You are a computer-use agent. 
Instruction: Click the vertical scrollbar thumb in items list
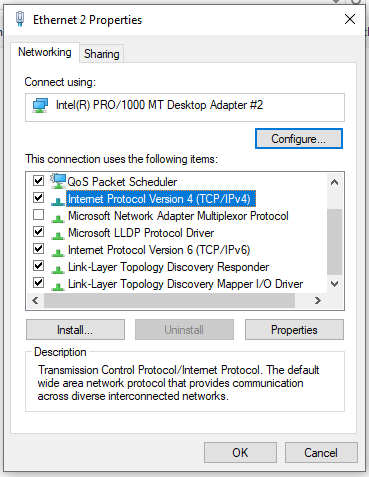[x=335, y=242]
